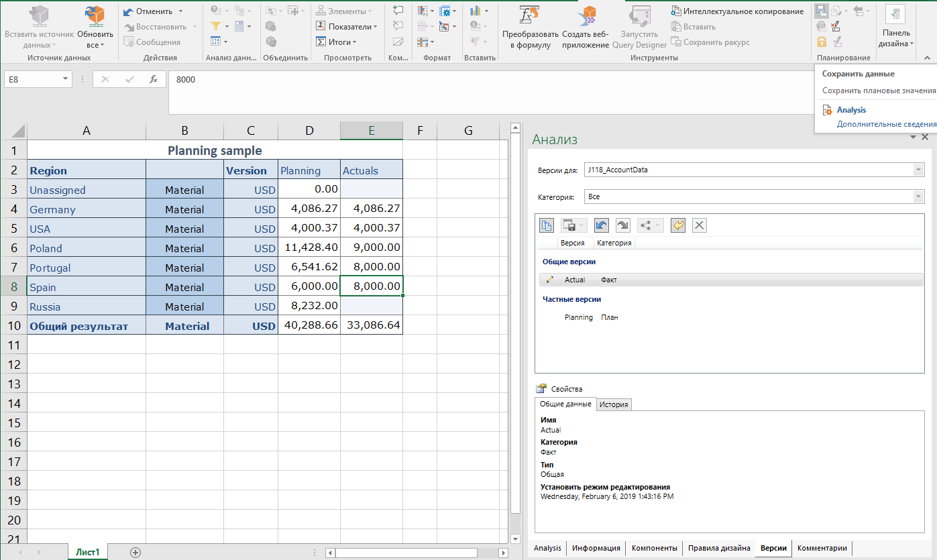Screen dimensions: 937x560
Task: Click the formula bar input showing 8000
Action: tap(490, 92)
